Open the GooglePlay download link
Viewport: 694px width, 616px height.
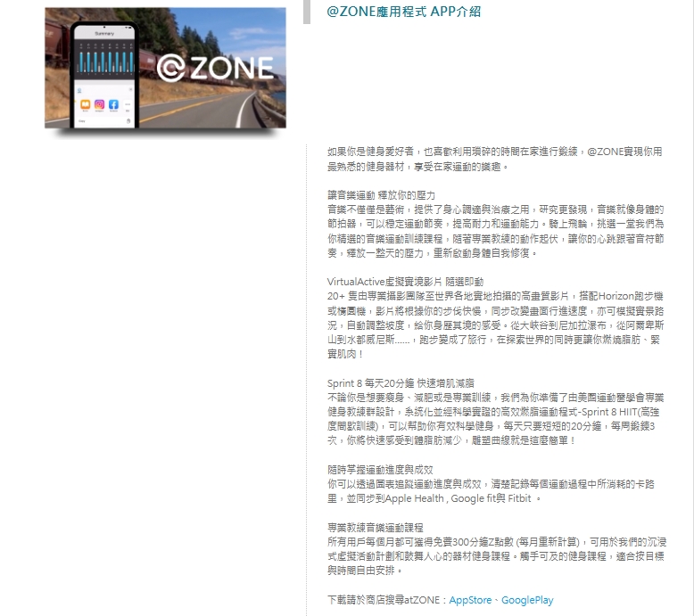coord(527,600)
